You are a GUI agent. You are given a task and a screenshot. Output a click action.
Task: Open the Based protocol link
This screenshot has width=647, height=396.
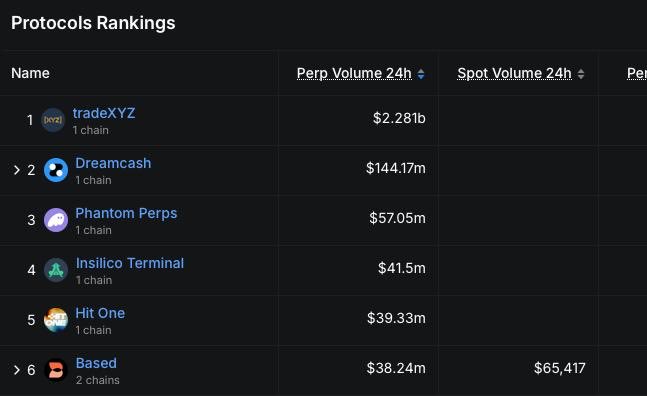point(96,363)
